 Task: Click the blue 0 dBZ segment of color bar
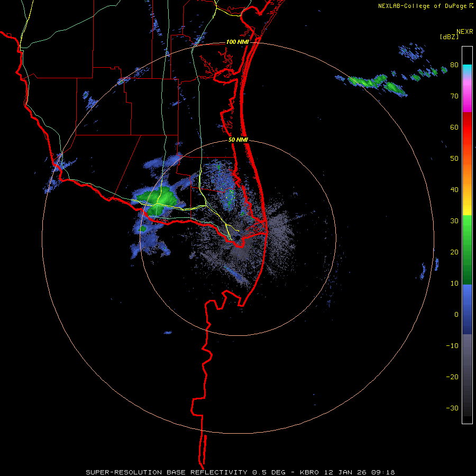[x=467, y=315]
